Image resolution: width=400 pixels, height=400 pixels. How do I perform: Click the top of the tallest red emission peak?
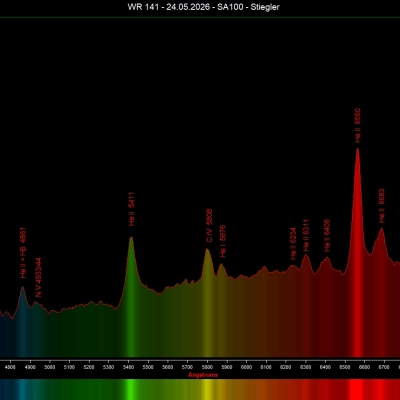click(x=358, y=149)
